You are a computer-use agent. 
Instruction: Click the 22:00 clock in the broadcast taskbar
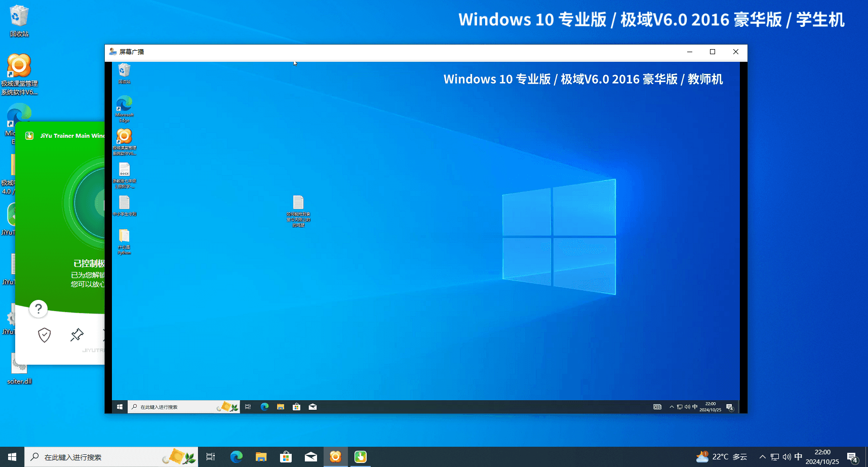click(711, 407)
